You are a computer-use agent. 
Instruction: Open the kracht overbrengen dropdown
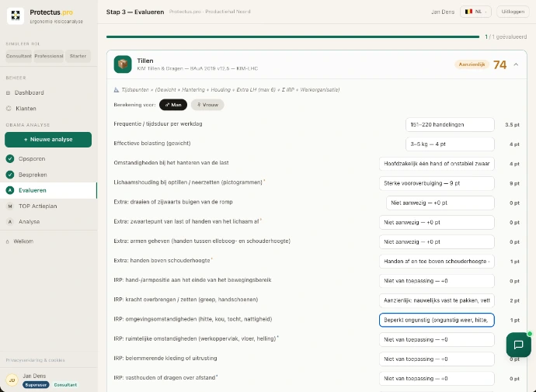pyautogui.click(x=437, y=300)
